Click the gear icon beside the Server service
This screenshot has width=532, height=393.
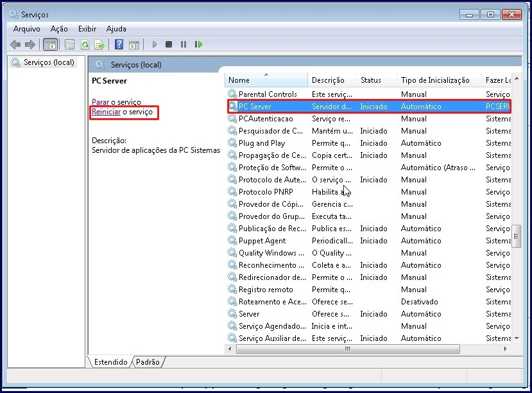pyautogui.click(x=232, y=314)
